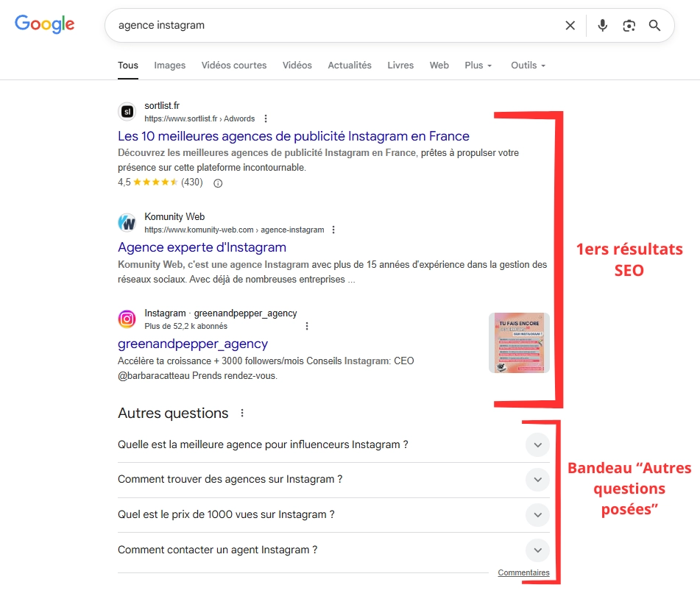Open the Vidéos courtes tab

[x=234, y=65]
